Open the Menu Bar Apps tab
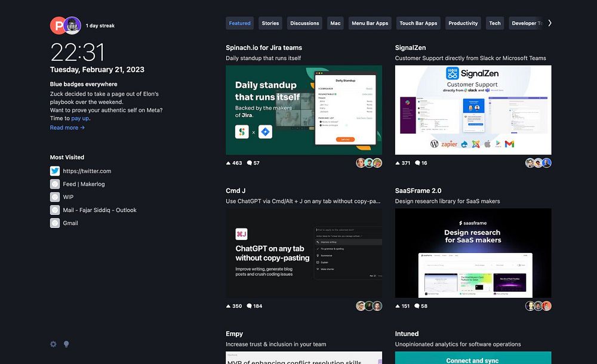The width and height of the screenshot is (597, 364). pos(370,23)
